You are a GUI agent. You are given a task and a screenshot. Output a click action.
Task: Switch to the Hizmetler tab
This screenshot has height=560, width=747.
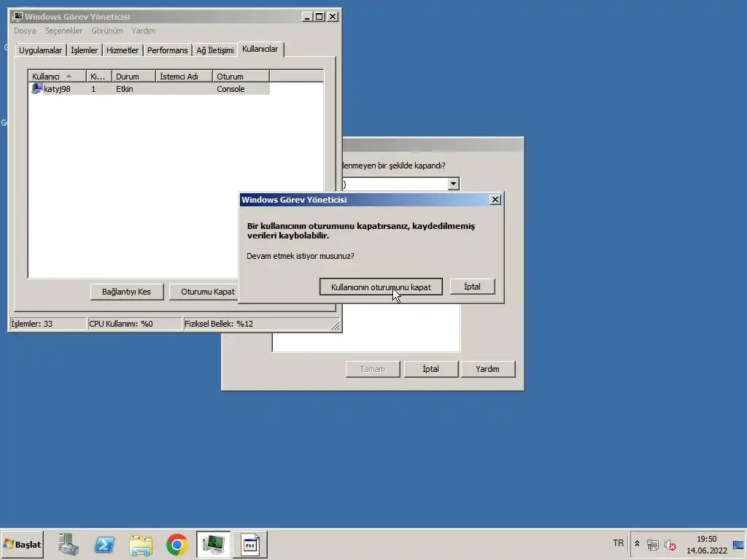(123, 50)
